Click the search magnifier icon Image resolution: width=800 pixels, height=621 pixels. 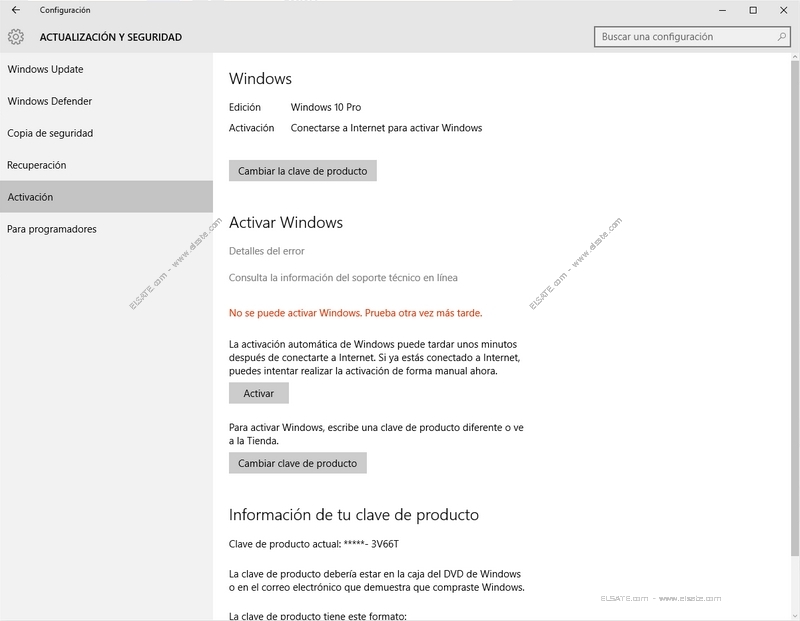click(x=782, y=37)
